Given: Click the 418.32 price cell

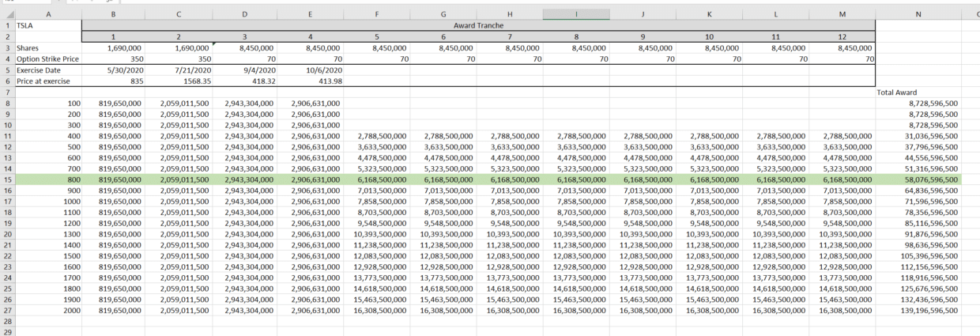Looking at the screenshot, I should tap(244, 81).
